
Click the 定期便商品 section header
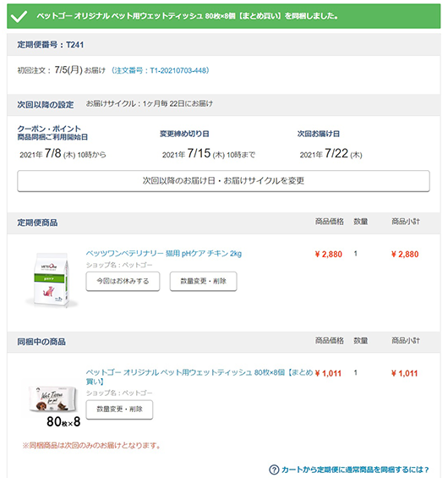click(x=37, y=223)
